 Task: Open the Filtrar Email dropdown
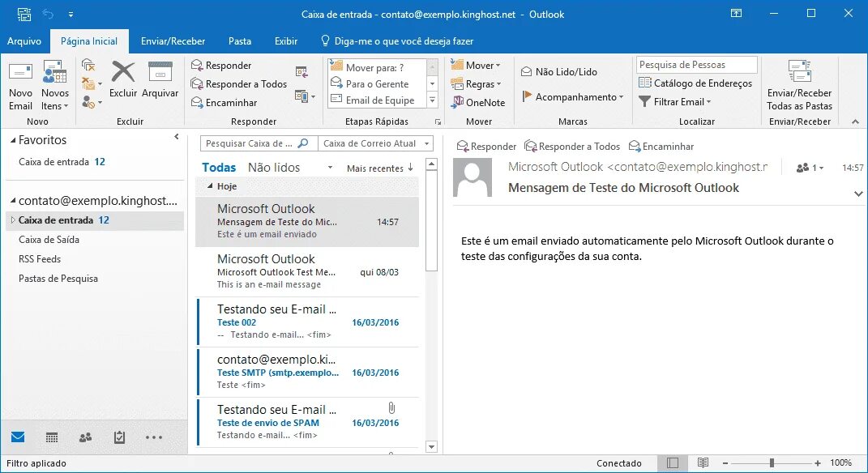pos(674,102)
